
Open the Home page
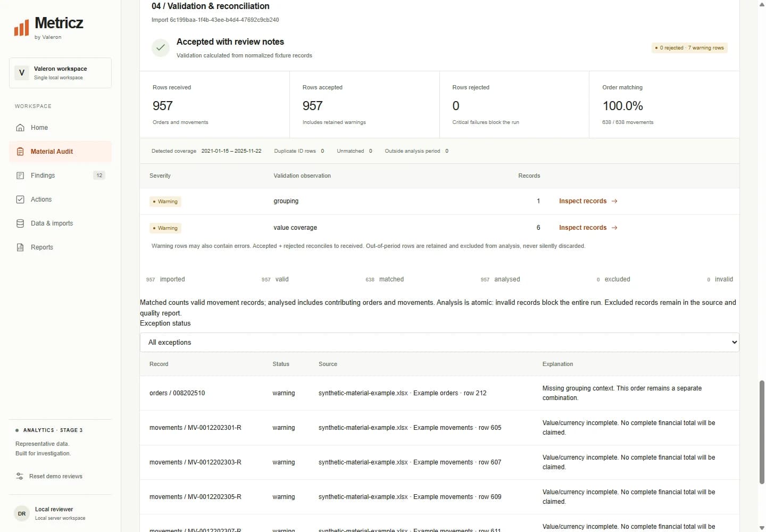60,128
